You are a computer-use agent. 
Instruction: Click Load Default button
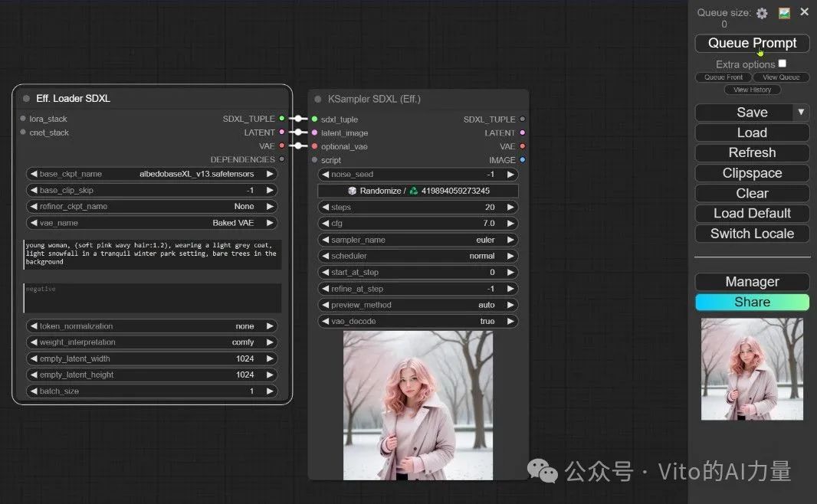(752, 214)
